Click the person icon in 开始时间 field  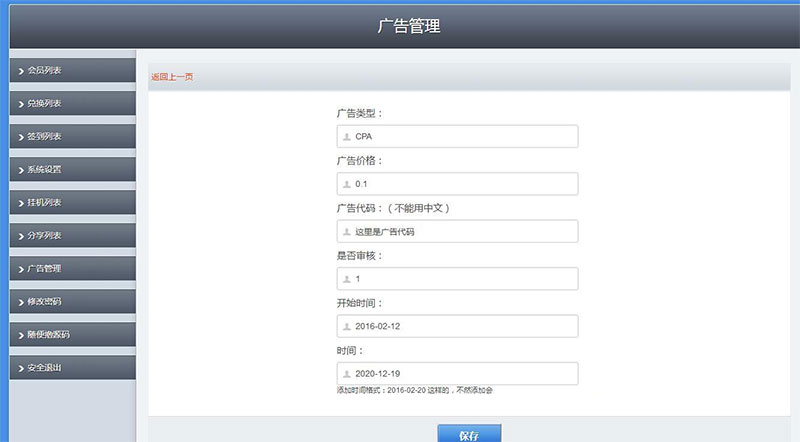coord(347,327)
